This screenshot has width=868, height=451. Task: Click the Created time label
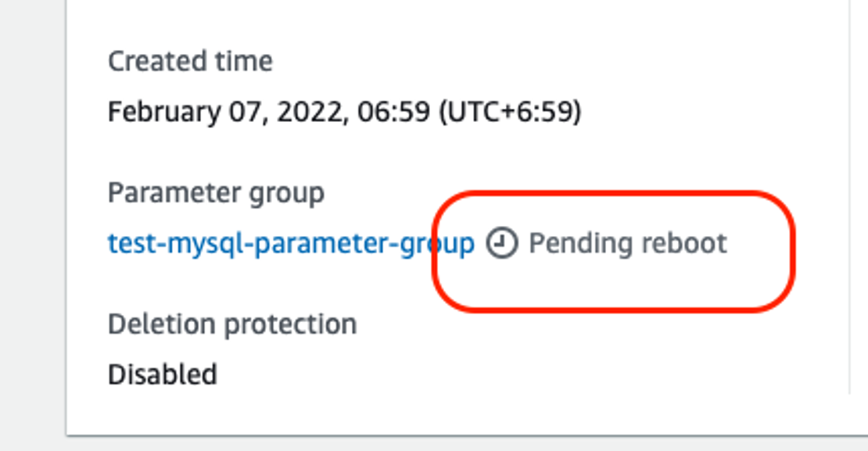coord(190,60)
